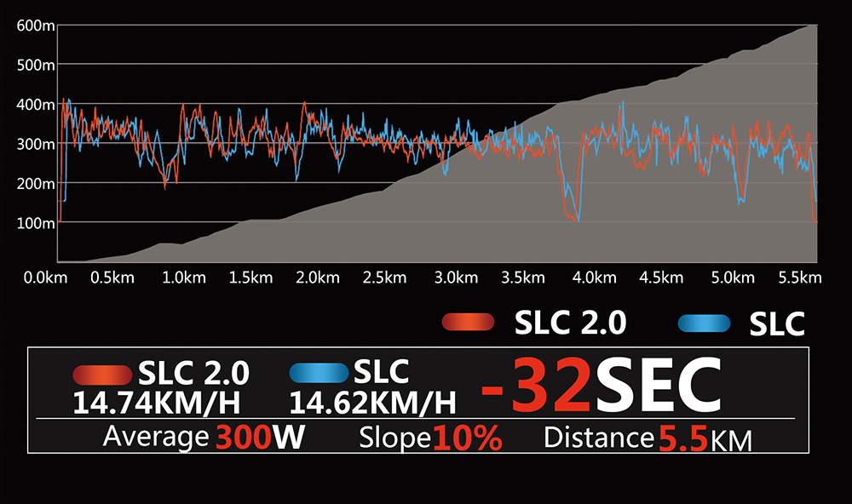
Task: Click the 100m y-axis label
Action: pyautogui.click(x=36, y=223)
